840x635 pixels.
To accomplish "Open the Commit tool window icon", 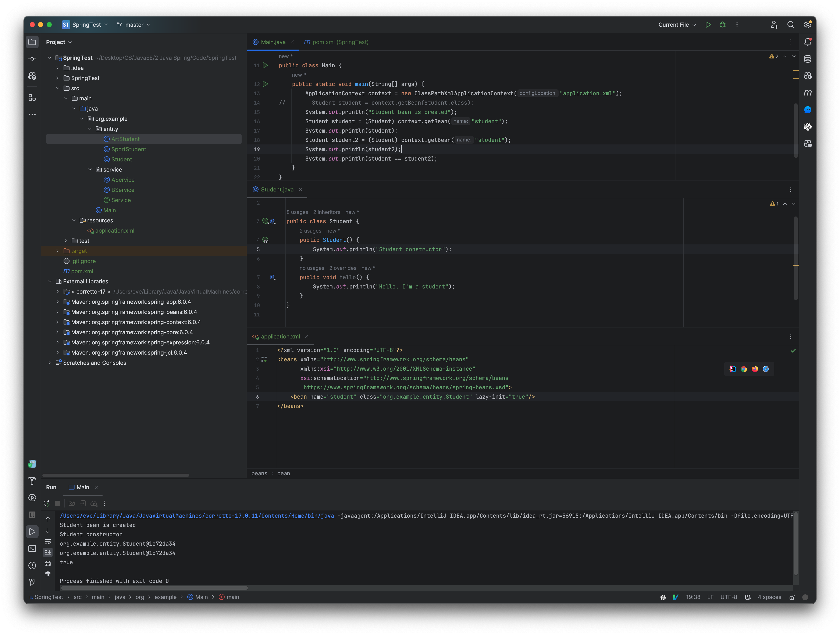I will pos(32,59).
